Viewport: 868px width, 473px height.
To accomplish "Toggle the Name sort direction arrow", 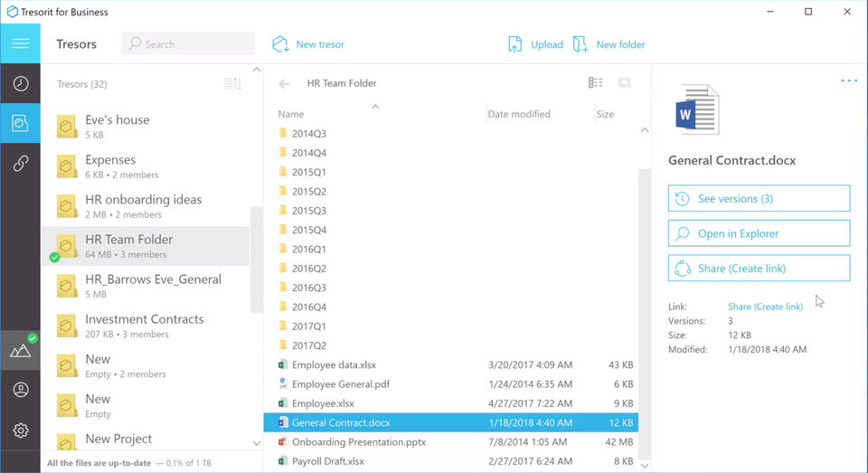I will point(375,107).
